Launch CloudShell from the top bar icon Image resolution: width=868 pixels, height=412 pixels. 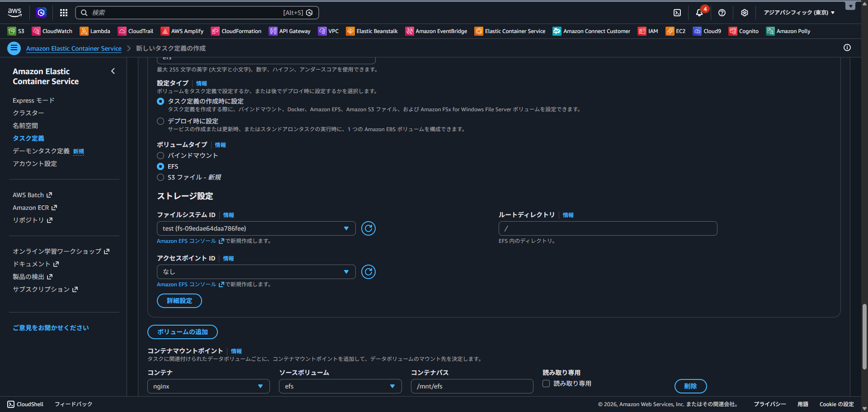(x=677, y=13)
